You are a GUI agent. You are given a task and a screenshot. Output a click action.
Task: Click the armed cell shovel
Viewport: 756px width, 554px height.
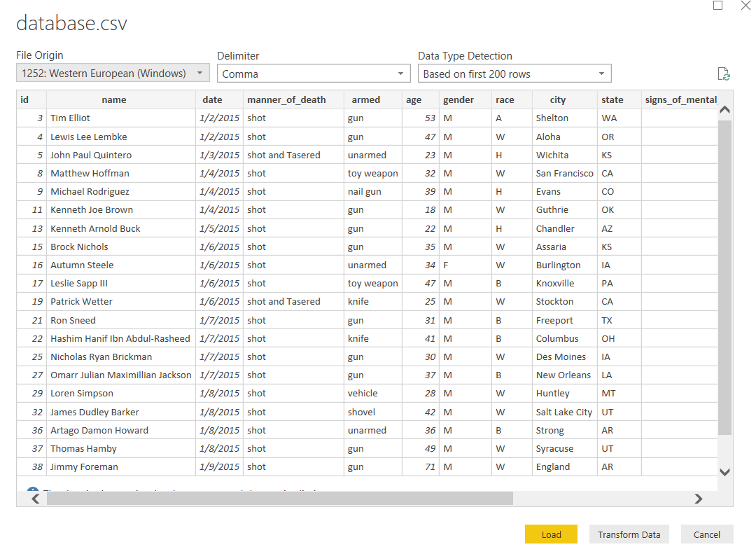(x=372, y=412)
